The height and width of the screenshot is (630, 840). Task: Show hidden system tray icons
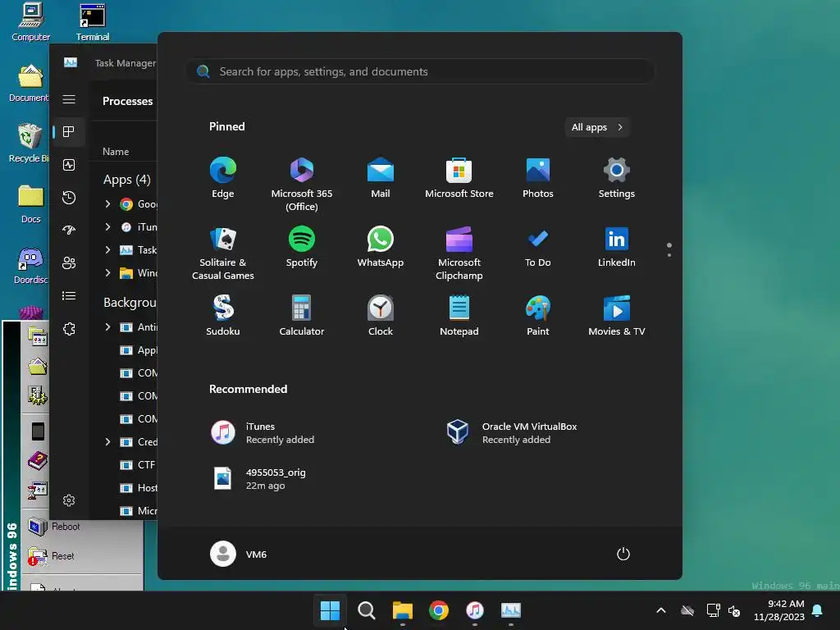click(x=661, y=610)
